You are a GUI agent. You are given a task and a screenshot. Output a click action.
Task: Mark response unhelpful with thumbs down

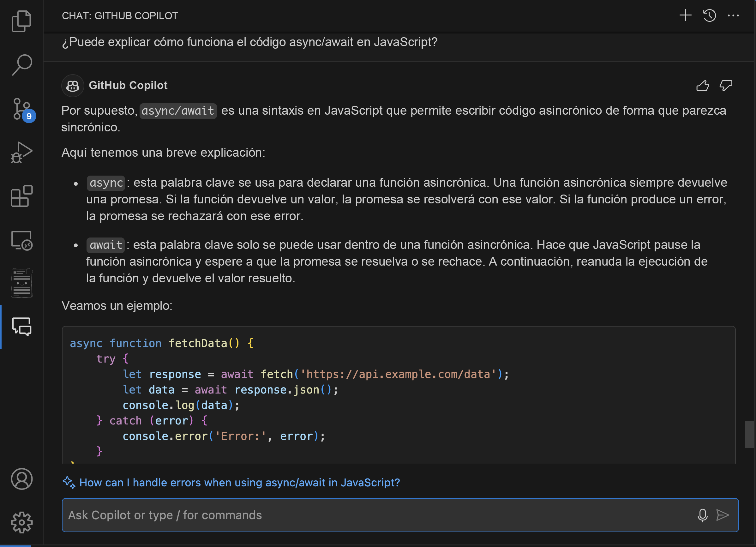[x=725, y=86]
